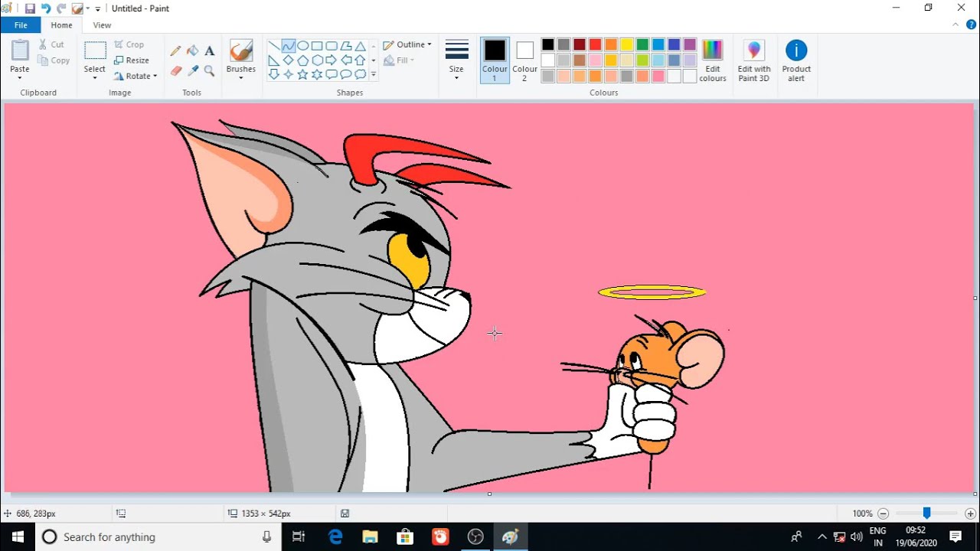This screenshot has height=551, width=980.
Task: Click the zoom slider handle
Action: click(926, 514)
